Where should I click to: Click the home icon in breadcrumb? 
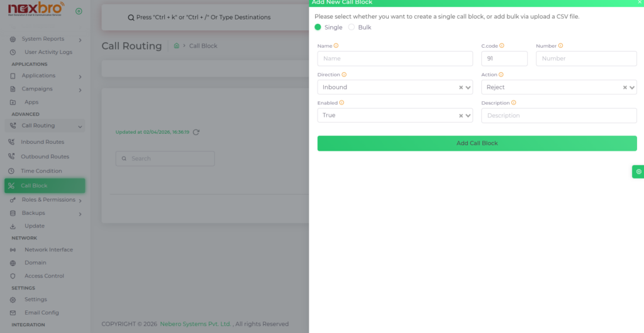[177, 46]
